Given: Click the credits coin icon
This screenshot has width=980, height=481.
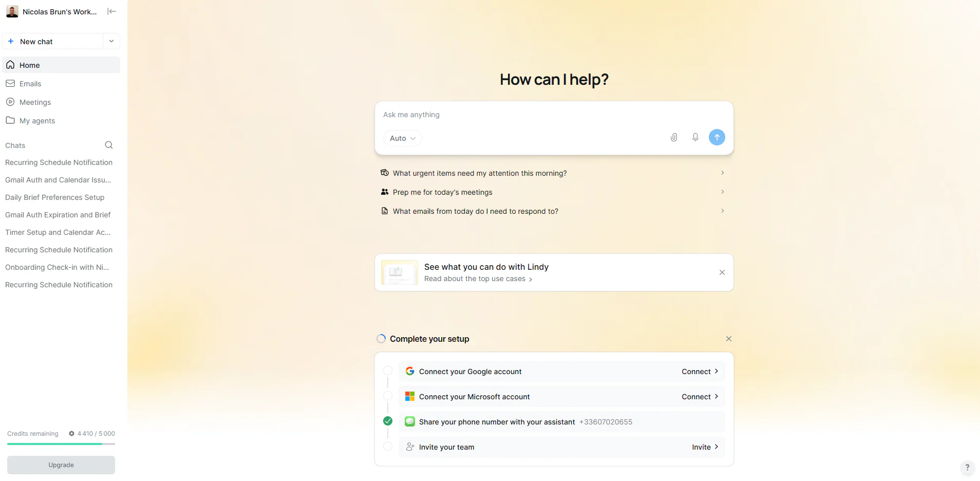Looking at the screenshot, I should (72, 433).
